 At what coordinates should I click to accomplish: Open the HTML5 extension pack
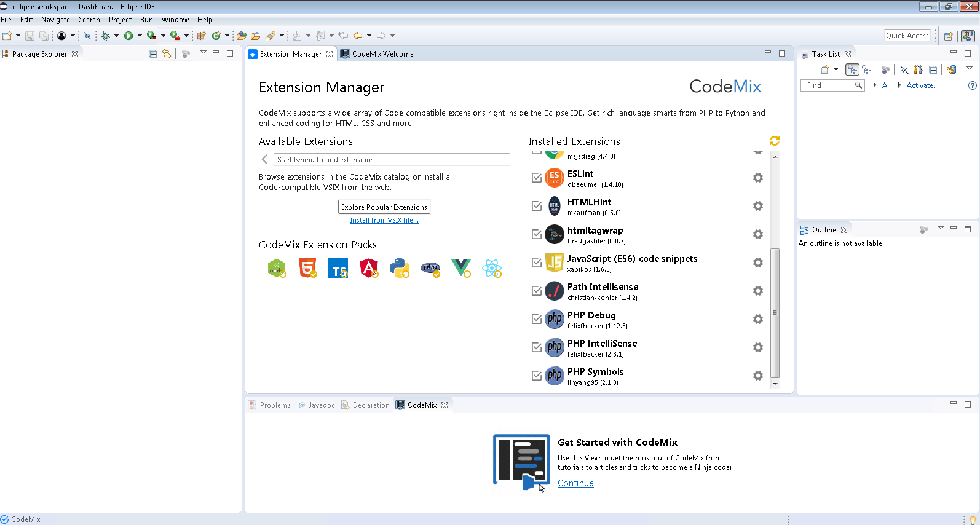click(x=307, y=268)
